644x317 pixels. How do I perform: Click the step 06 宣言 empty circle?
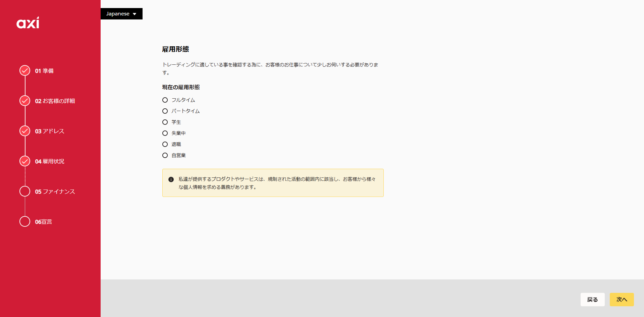25,221
